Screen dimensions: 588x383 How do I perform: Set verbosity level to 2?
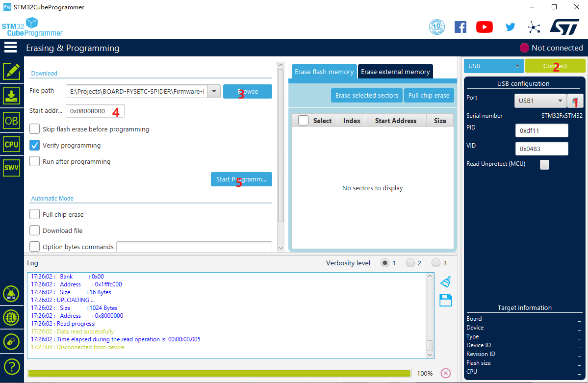pos(410,263)
